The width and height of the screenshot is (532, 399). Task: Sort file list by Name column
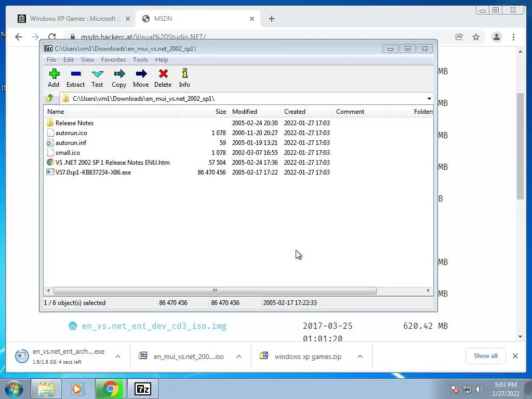[x=110, y=112]
